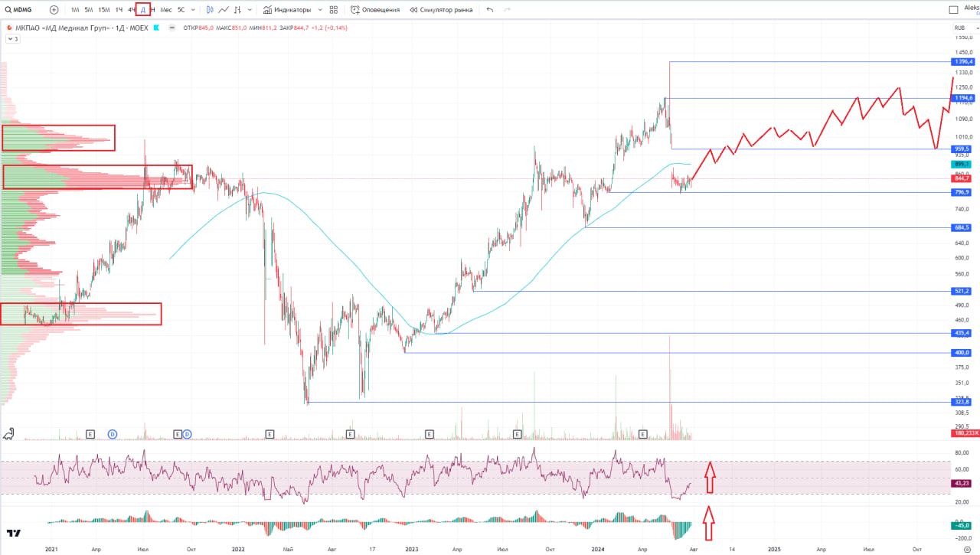Choose bar chart type icon
The image size is (980, 555).
click(238, 10)
